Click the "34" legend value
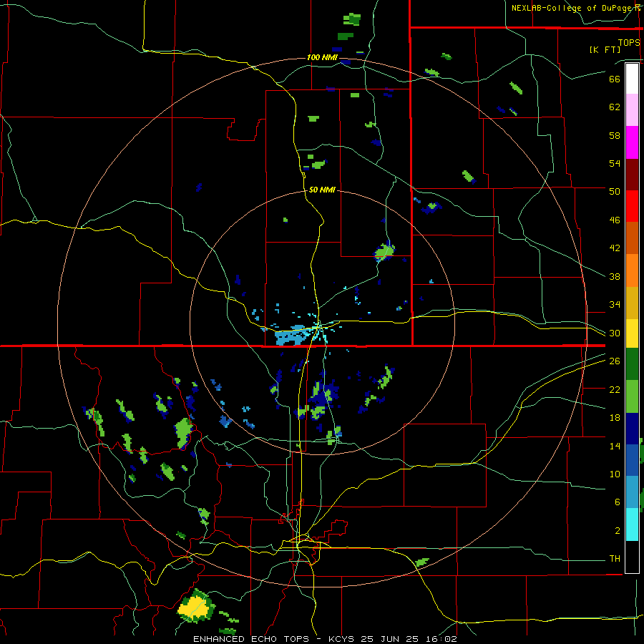Screen dimensions: 644x644 [615, 305]
